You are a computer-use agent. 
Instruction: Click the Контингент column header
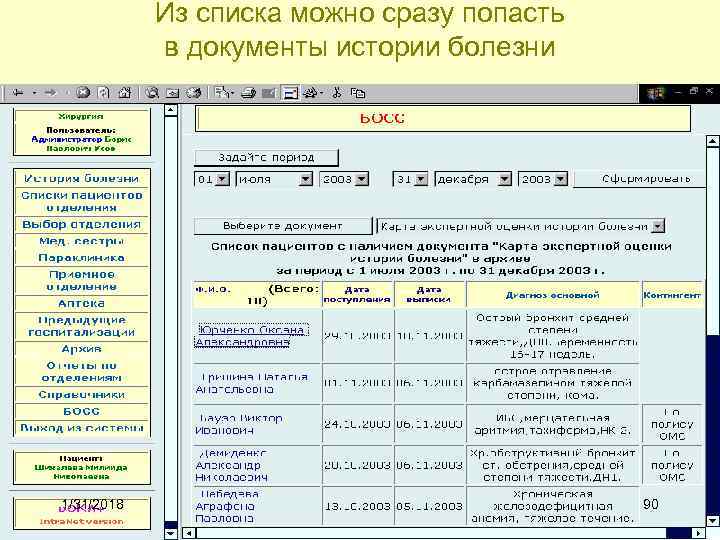[672, 295]
